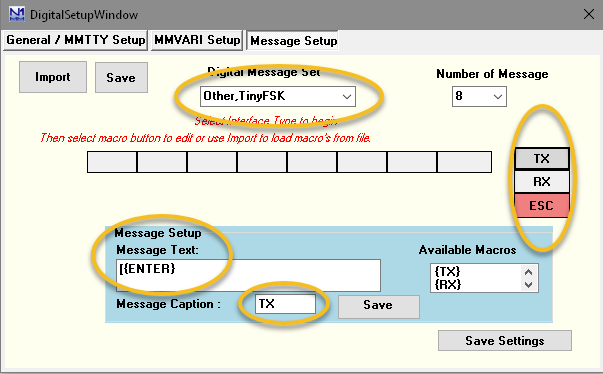Select the red ESC macro button
603x374 pixels.
tap(541, 206)
